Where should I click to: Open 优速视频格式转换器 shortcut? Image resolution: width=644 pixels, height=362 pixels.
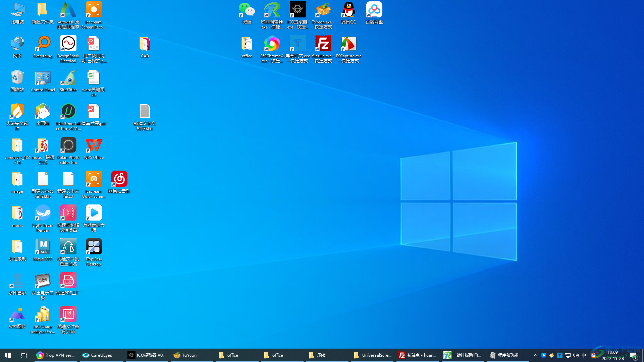coord(68,219)
